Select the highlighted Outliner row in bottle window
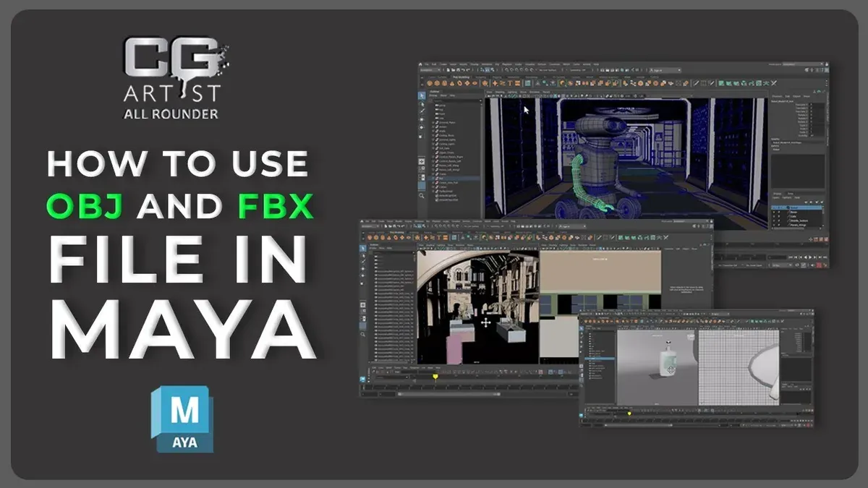This screenshot has height=488, width=868. point(600,359)
